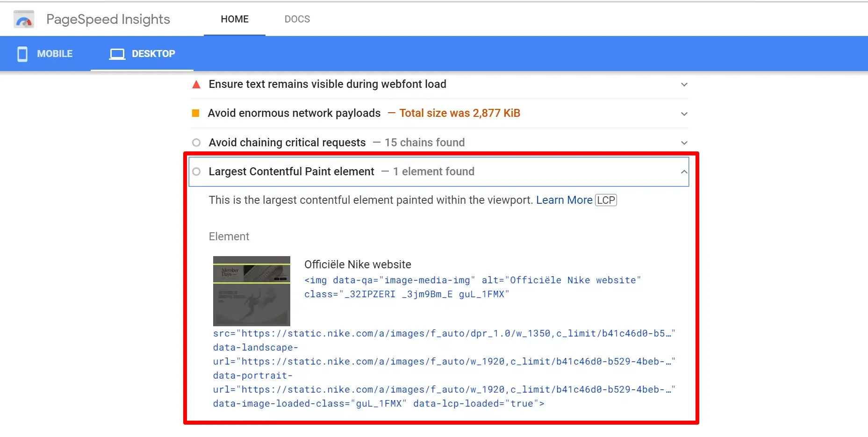The image size is (868, 437).
Task: Click the gray circle beside critical requests
Action: [x=196, y=143]
